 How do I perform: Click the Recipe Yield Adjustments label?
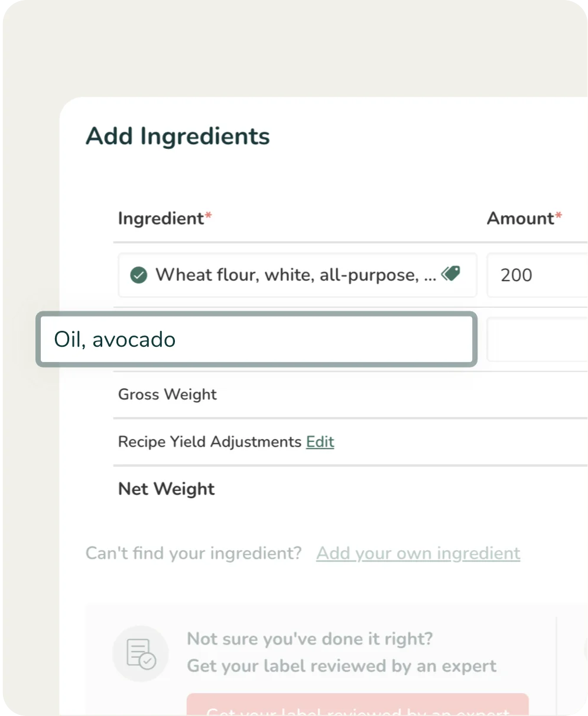[x=210, y=442]
